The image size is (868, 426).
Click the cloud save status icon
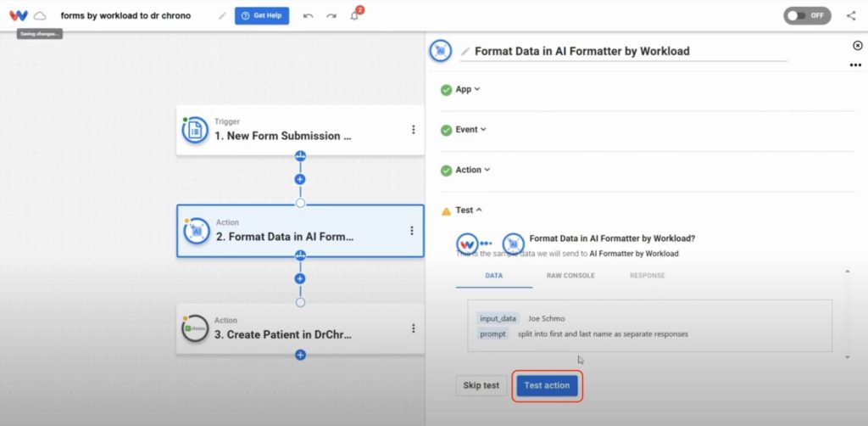pos(40,15)
